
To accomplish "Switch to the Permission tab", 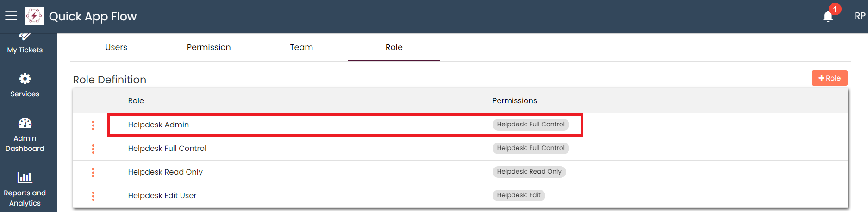I will click(209, 47).
